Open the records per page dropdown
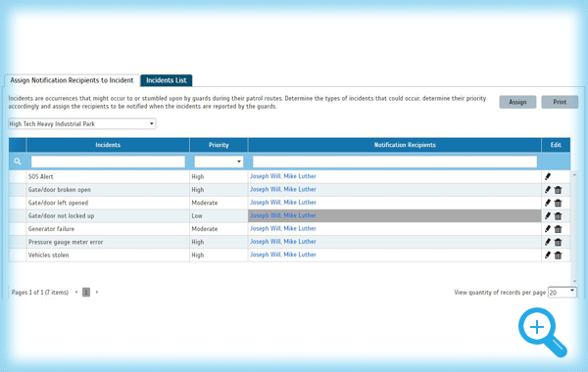588x372 pixels. pos(563,292)
